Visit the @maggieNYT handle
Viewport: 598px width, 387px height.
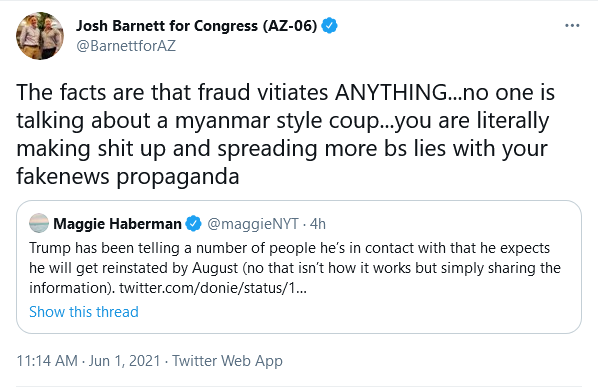(252, 224)
